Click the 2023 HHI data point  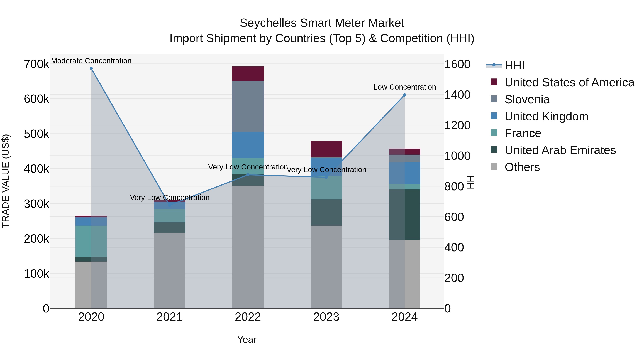326,177
